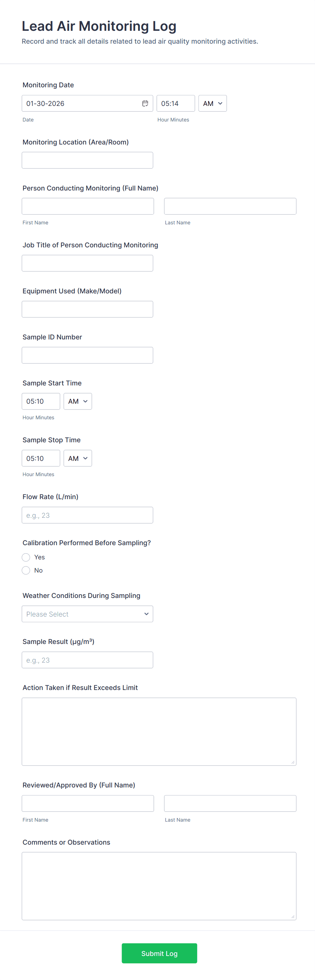The height and width of the screenshot is (980, 315).
Task: Focus Last Name of person conducting monitoring
Action: coord(230,206)
